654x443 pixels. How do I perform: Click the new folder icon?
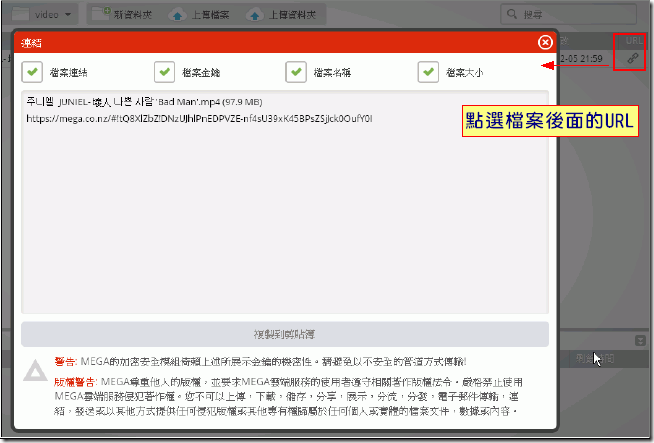[x=98, y=15]
